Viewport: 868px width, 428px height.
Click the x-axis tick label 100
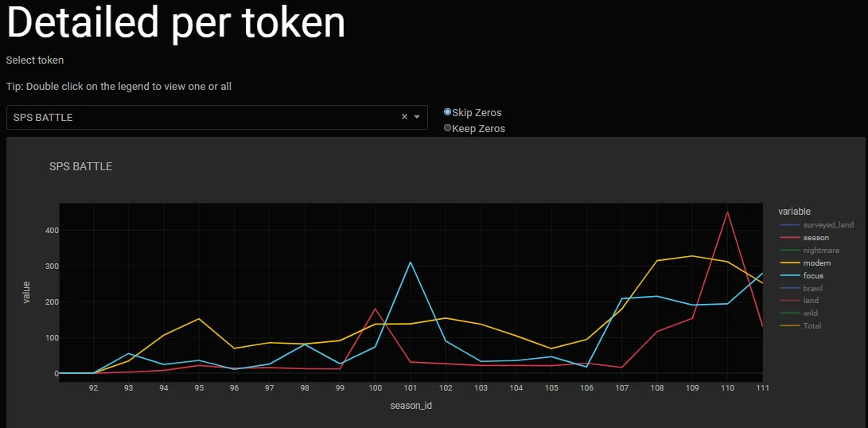[x=375, y=388]
